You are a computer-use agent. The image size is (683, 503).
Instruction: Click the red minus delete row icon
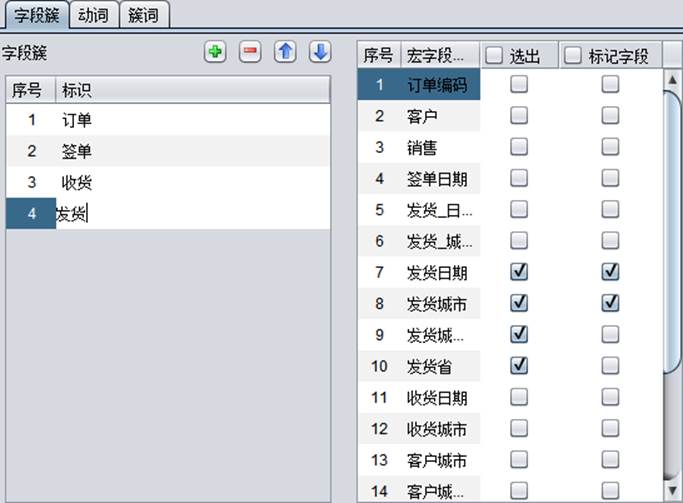250,53
